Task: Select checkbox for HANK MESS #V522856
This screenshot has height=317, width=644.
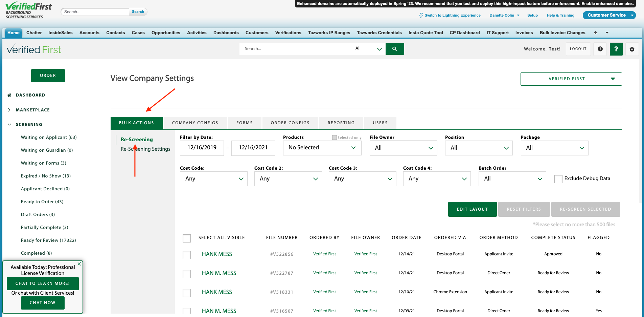Action: click(x=187, y=255)
